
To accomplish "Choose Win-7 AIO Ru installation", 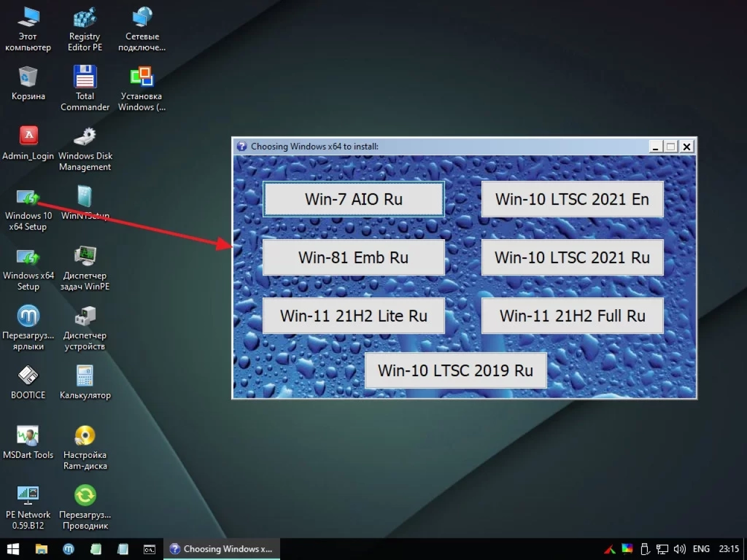I will point(354,199).
